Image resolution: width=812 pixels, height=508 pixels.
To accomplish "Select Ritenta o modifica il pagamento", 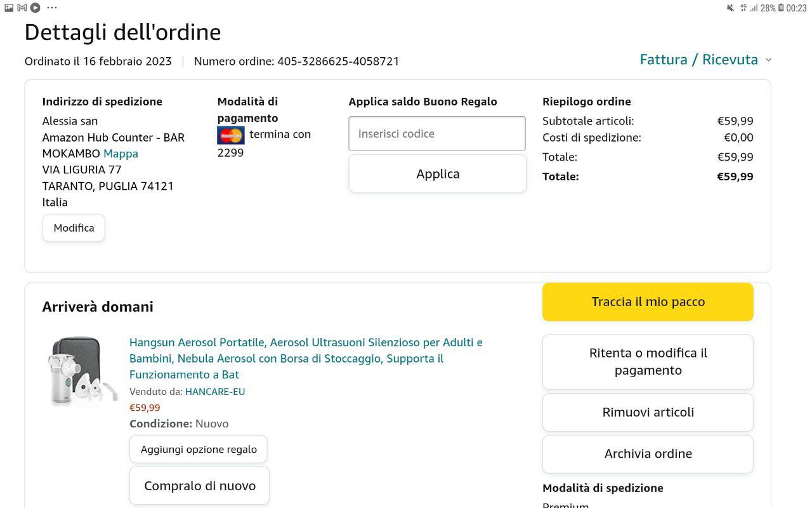I will pos(648,362).
